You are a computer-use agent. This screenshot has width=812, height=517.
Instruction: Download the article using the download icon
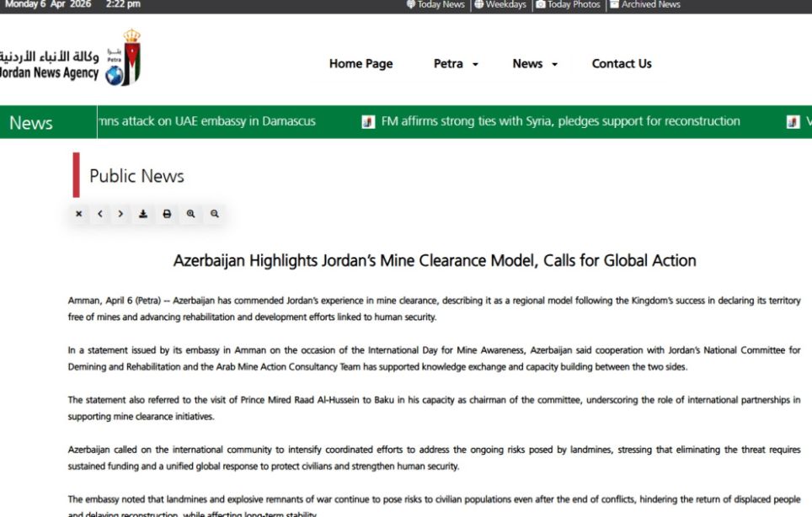pos(143,214)
